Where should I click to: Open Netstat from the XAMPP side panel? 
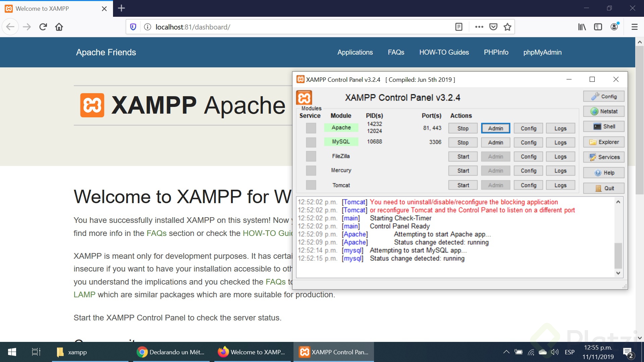(x=603, y=112)
